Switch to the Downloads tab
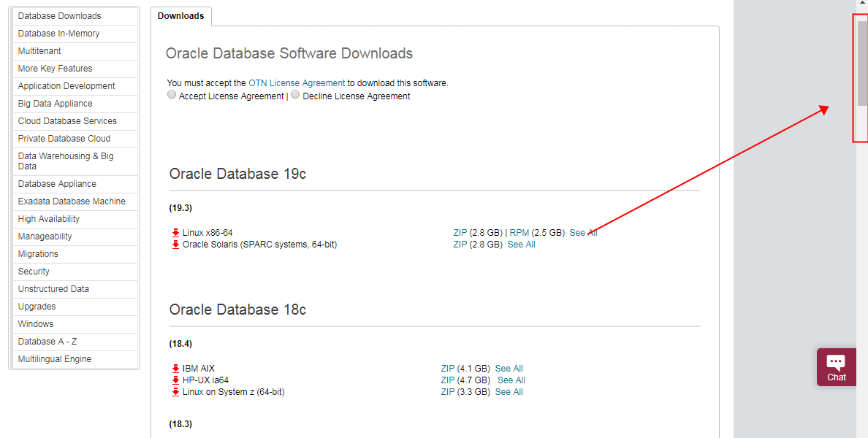Viewport: 868px width, 438px height. (x=181, y=16)
